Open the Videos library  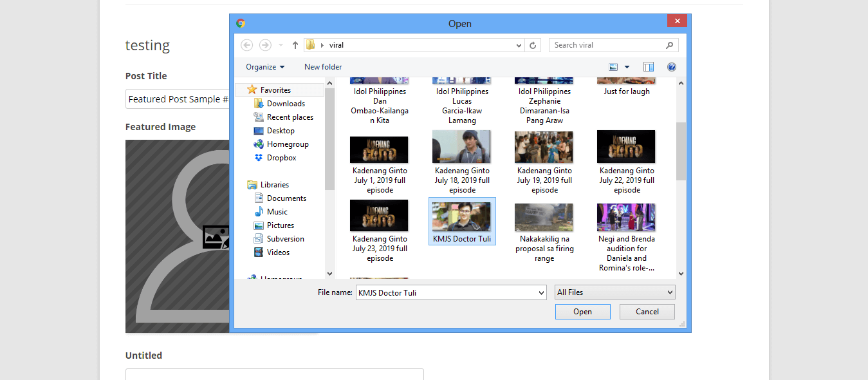click(278, 252)
